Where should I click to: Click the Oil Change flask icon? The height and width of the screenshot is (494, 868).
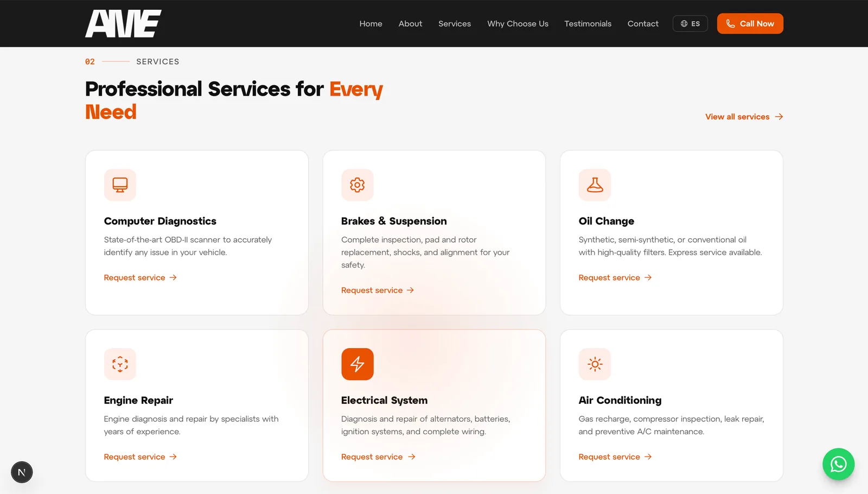coord(595,185)
